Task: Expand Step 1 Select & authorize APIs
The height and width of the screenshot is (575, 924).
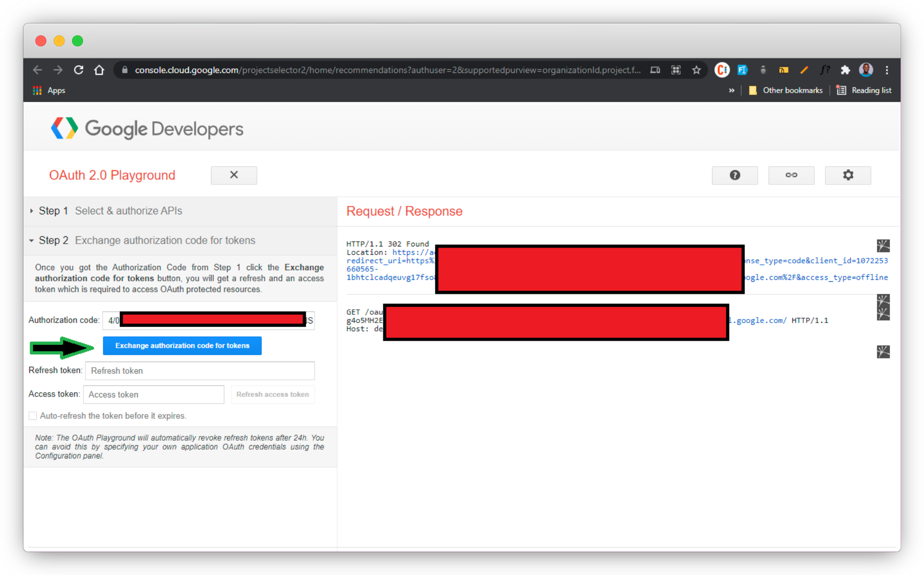Action: point(180,211)
